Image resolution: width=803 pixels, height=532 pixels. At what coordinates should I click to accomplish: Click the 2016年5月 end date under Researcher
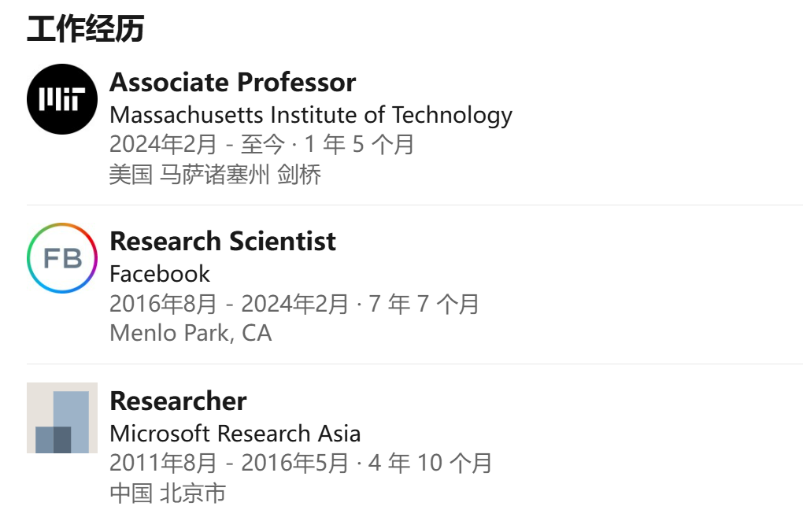click(294, 464)
